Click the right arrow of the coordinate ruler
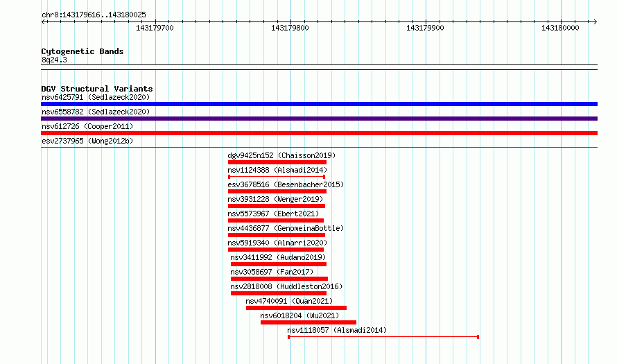 [595, 22]
